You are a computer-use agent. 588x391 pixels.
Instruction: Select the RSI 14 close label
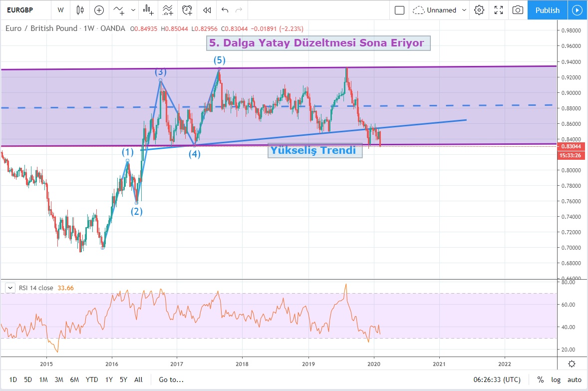[36, 288]
